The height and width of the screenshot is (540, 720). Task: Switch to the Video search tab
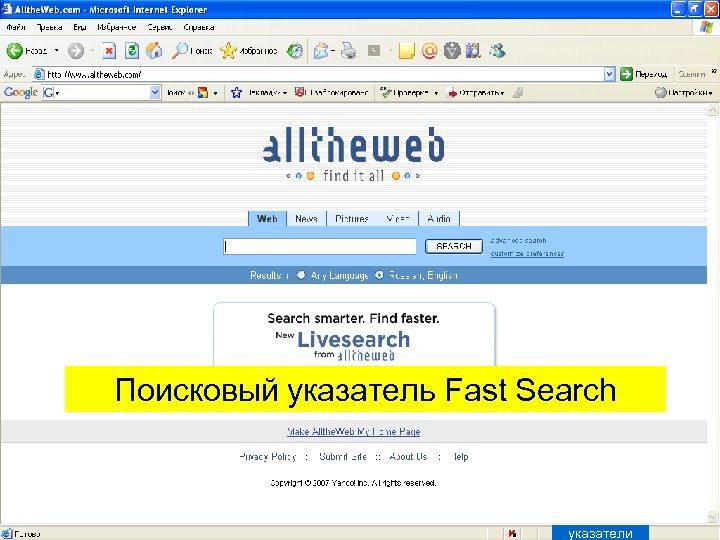[398, 219]
